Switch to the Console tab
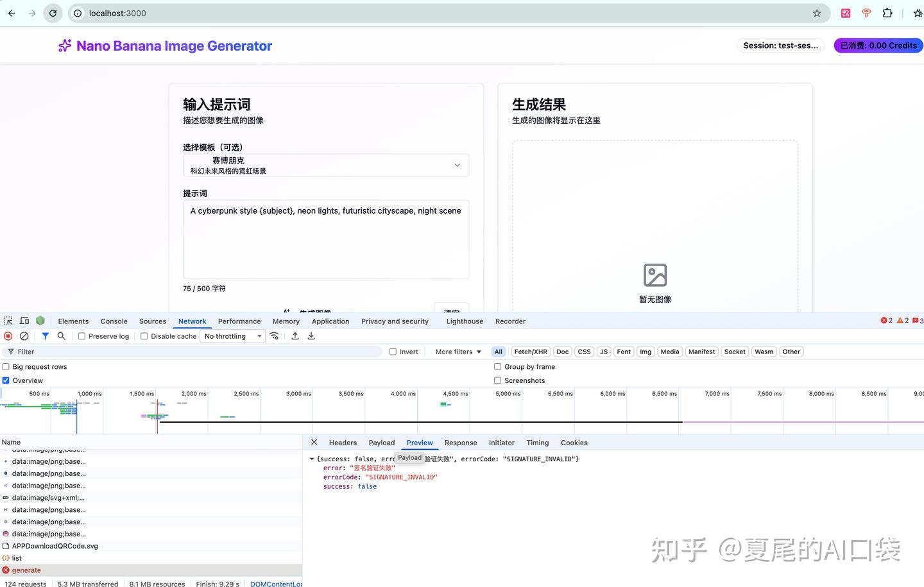This screenshot has height=587, width=924. [114, 321]
